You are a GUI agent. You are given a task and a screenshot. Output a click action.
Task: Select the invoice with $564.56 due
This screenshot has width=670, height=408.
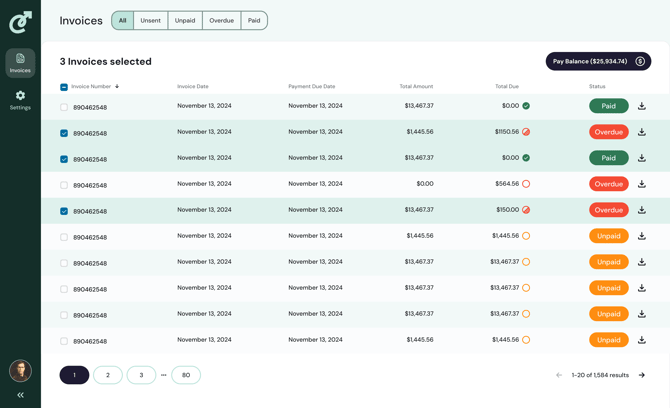click(x=64, y=185)
